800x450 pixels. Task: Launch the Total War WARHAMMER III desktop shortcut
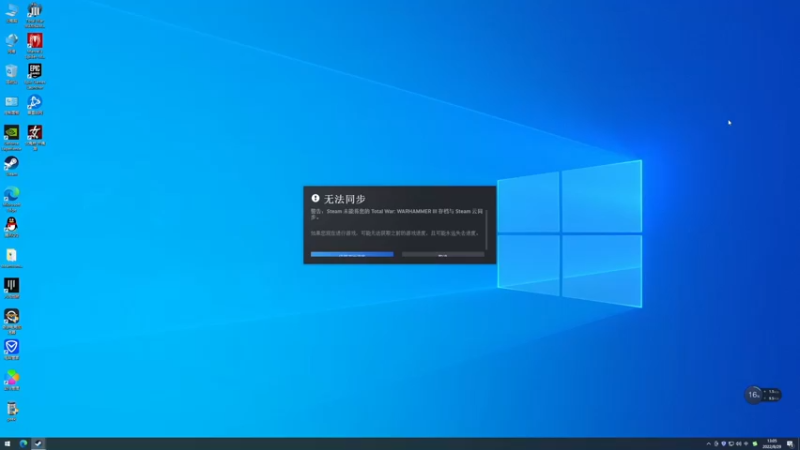[x=35, y=14]
